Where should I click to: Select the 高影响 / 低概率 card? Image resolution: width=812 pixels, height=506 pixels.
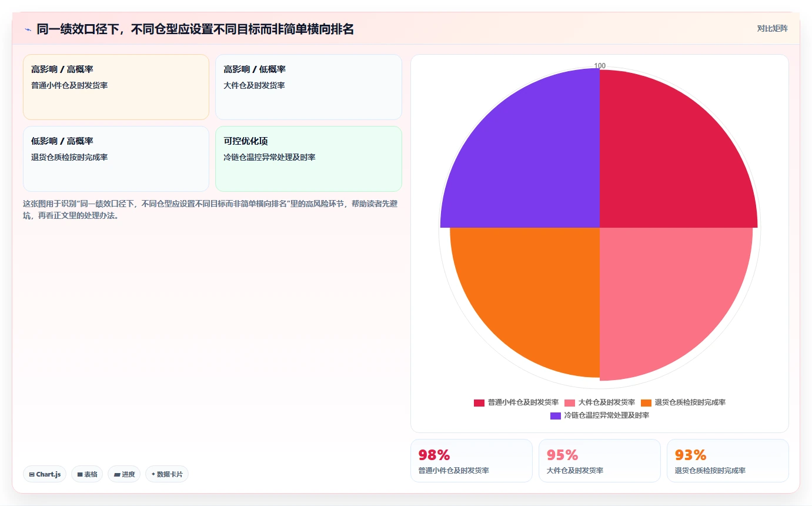[x=309, y=87]
